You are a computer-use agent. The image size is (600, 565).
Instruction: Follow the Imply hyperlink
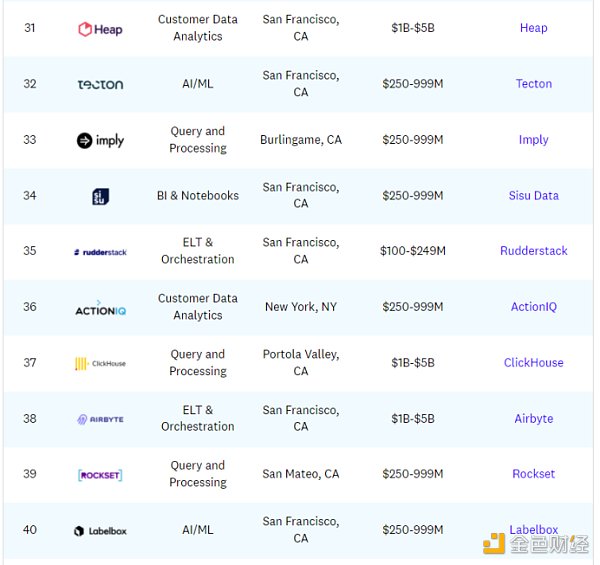pyautogui.click(x=533, y=140)
